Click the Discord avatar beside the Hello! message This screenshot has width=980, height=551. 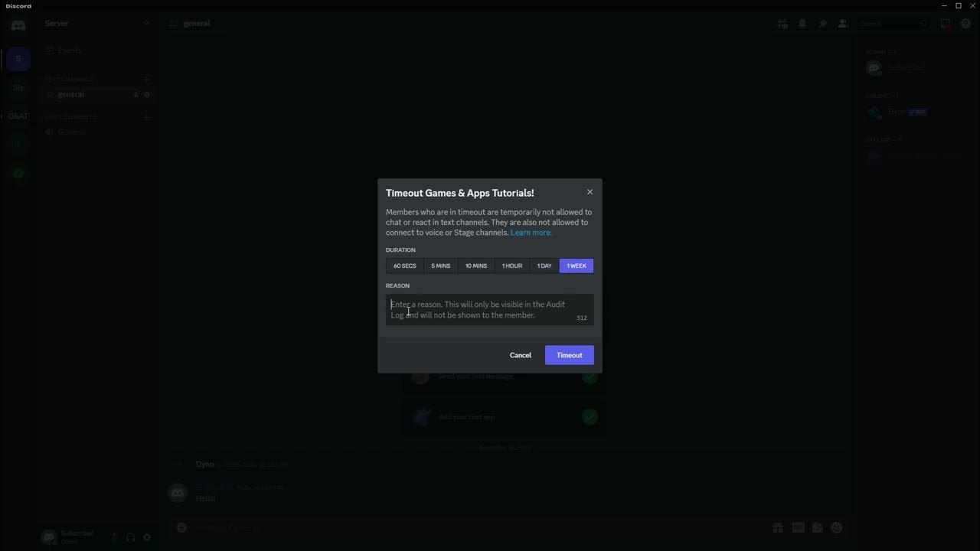(178, 493)
